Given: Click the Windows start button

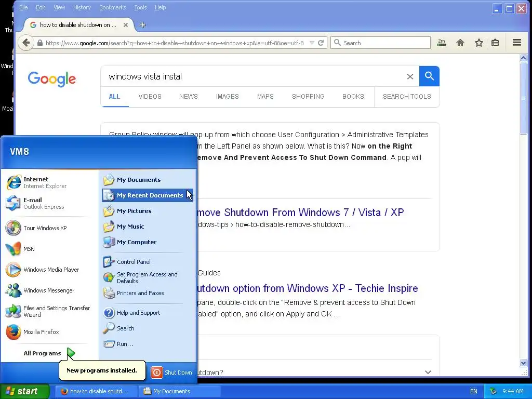Looking at the screenshot, I should point(25,391).
